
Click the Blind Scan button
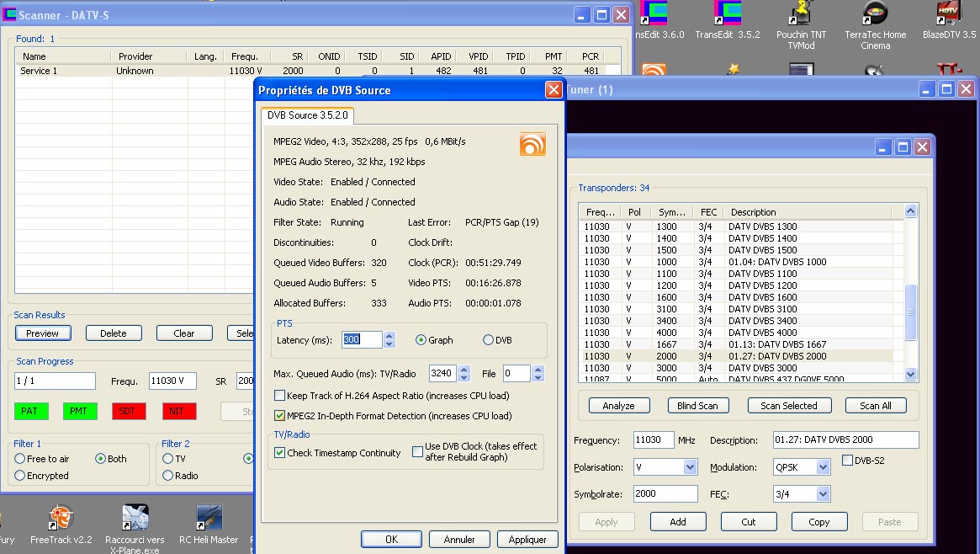pos(697,406)
